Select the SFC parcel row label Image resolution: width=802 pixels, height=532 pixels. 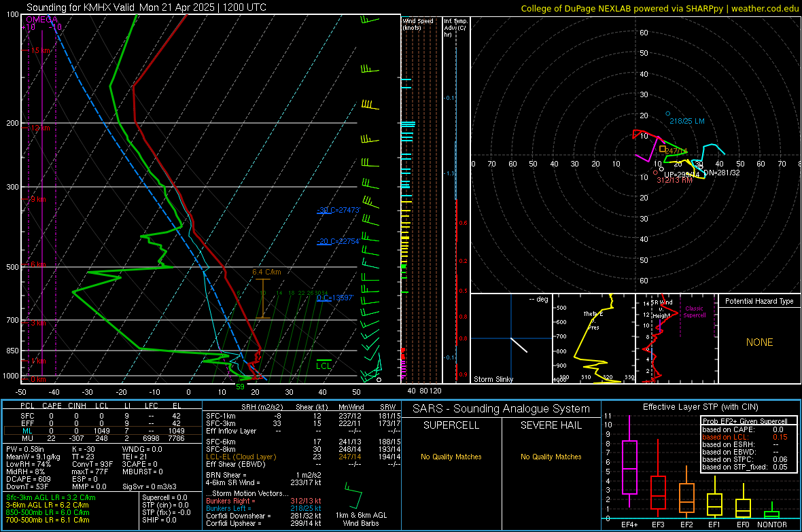pos(27,416)
